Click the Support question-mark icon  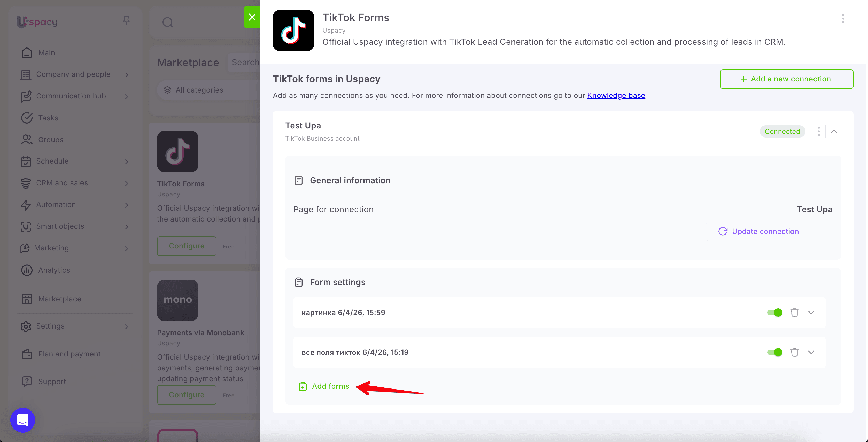point(27,381)
